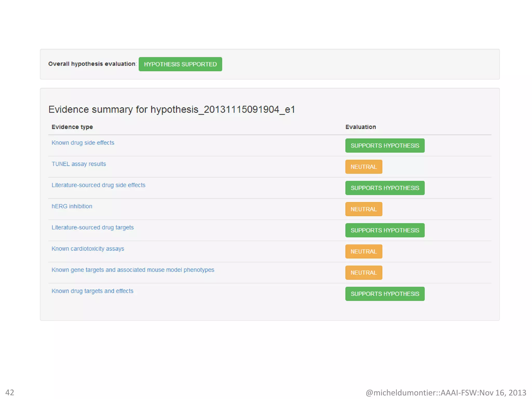This screenshot has width=532, height=399.
Task: Open Literature-sourced drug side effects link
Action: point(98,185)
